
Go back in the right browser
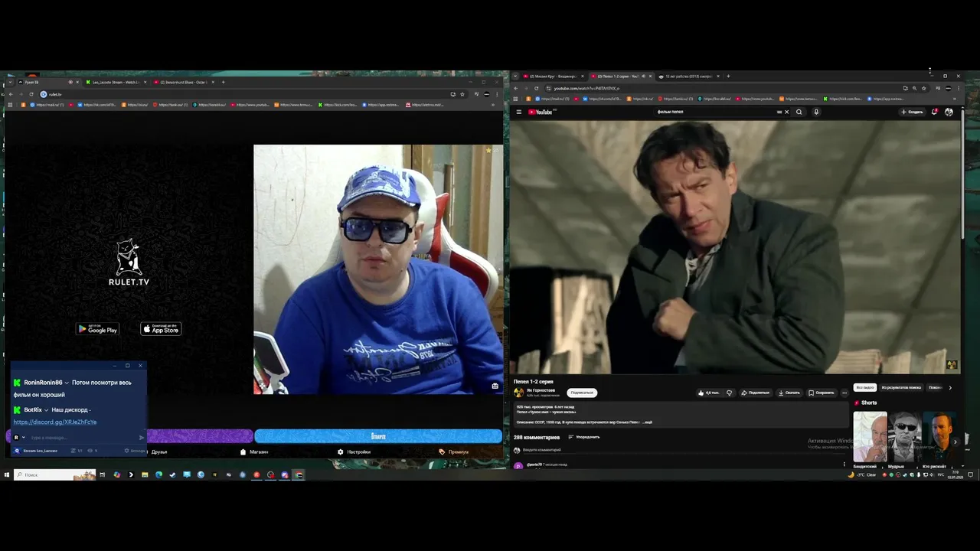[515, 88]
